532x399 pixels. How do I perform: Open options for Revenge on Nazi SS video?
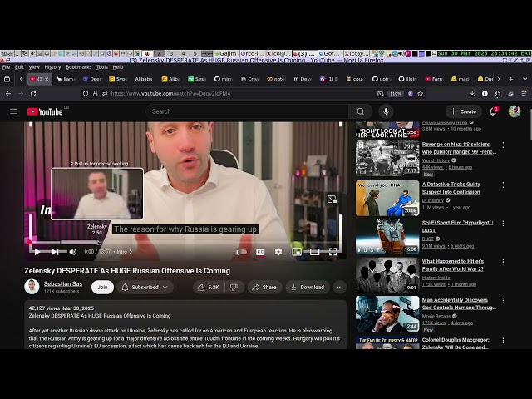[x=503, y=145]
